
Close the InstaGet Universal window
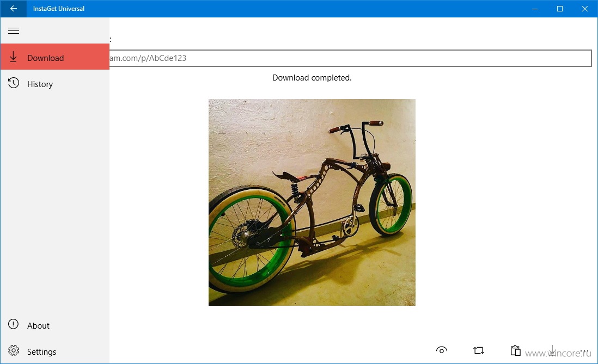point(584,9)
